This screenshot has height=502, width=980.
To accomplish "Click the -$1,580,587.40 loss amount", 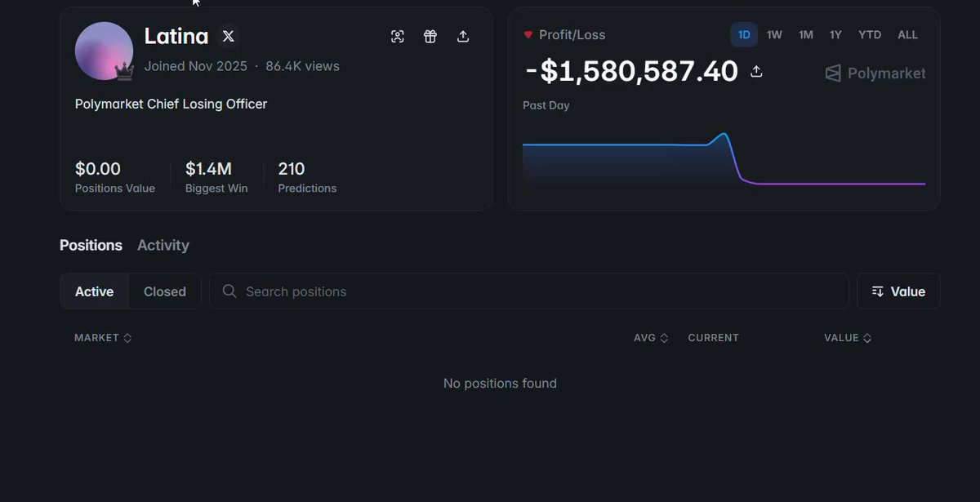I will [x=631, y=72].
